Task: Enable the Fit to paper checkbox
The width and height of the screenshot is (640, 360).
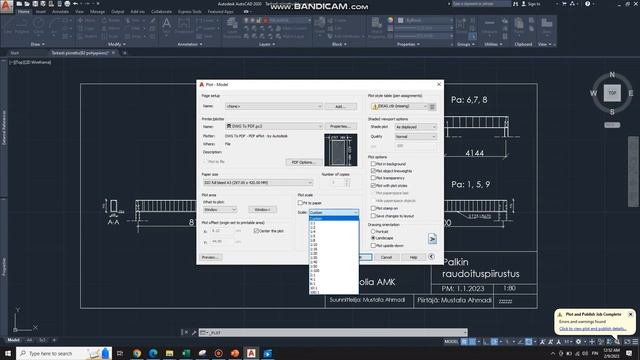Action: point(300,203)
